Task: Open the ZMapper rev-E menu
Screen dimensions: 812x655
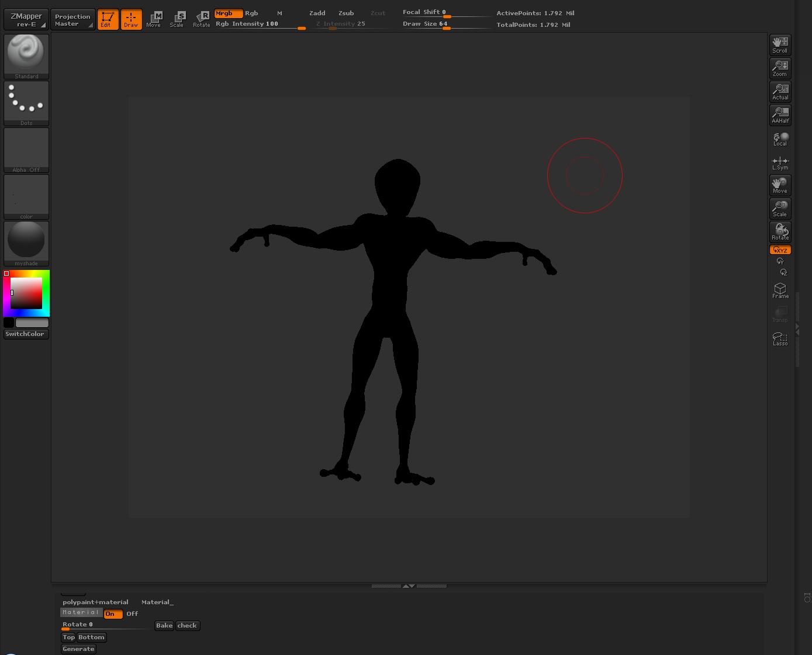Action: (x=25, y=19)
